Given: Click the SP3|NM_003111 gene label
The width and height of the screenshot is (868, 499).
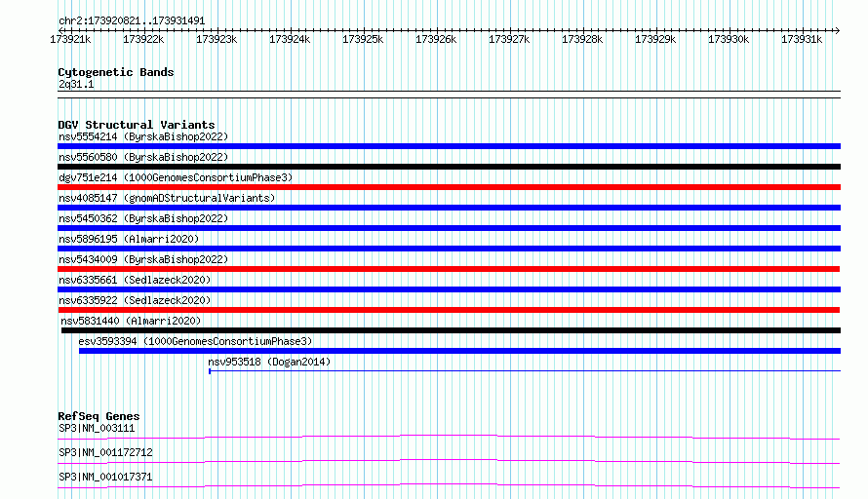Looking at the screenshot, I should coord(97,428).
